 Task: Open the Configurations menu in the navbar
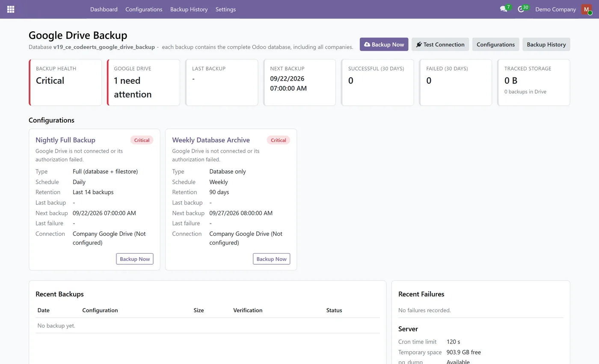tap(144, 9)
